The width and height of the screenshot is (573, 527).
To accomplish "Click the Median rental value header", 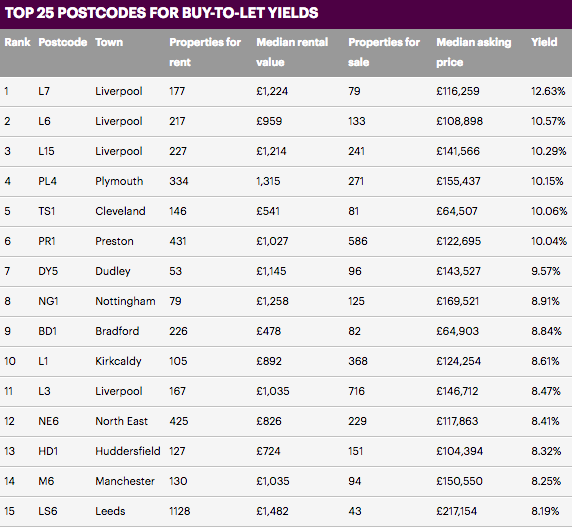I will click(x=292, y=52).
